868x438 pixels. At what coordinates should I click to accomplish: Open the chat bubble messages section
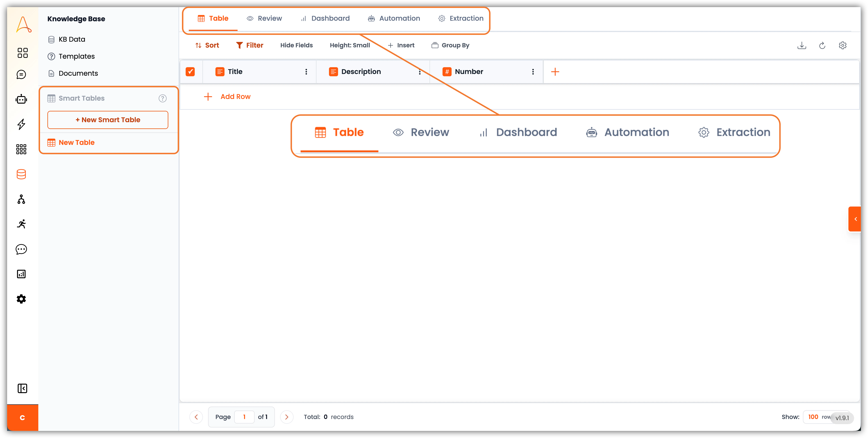[21, 249]
